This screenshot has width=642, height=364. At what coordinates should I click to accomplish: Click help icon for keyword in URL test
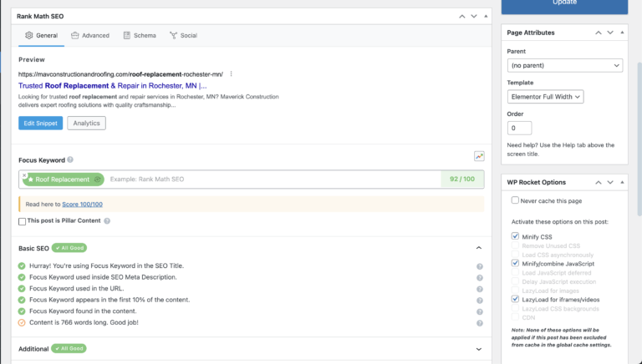pyautogui.click(x=479, y=289)
